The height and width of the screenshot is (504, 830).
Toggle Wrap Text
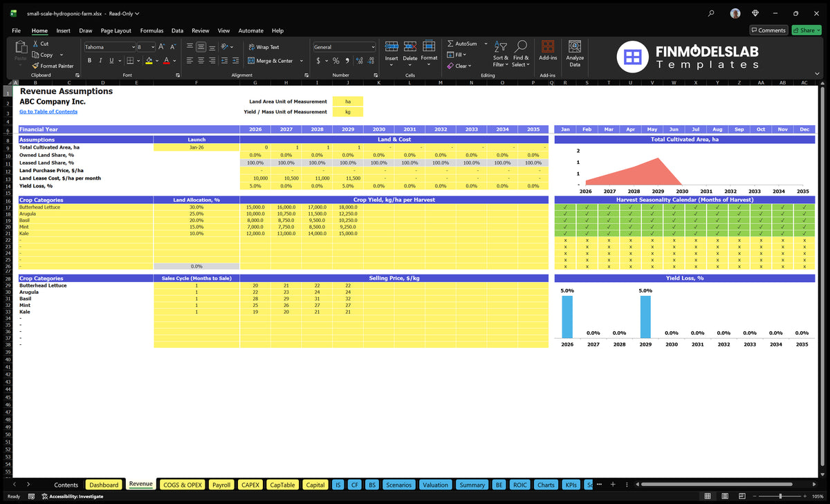pos(264,47)
